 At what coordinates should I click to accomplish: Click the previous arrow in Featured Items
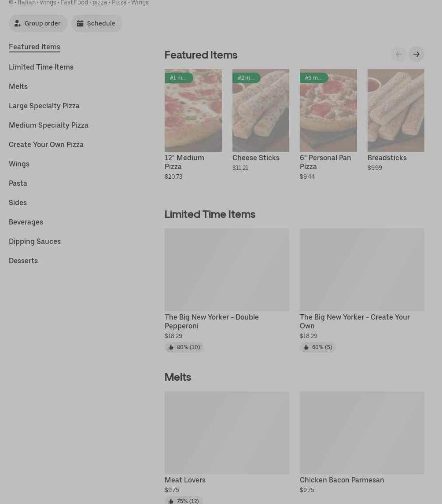[398, 54]
